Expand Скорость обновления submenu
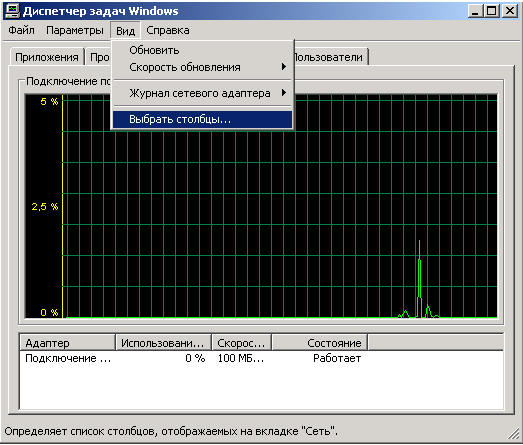The width and height of the screenshot is (523, 445). point(202,67)
